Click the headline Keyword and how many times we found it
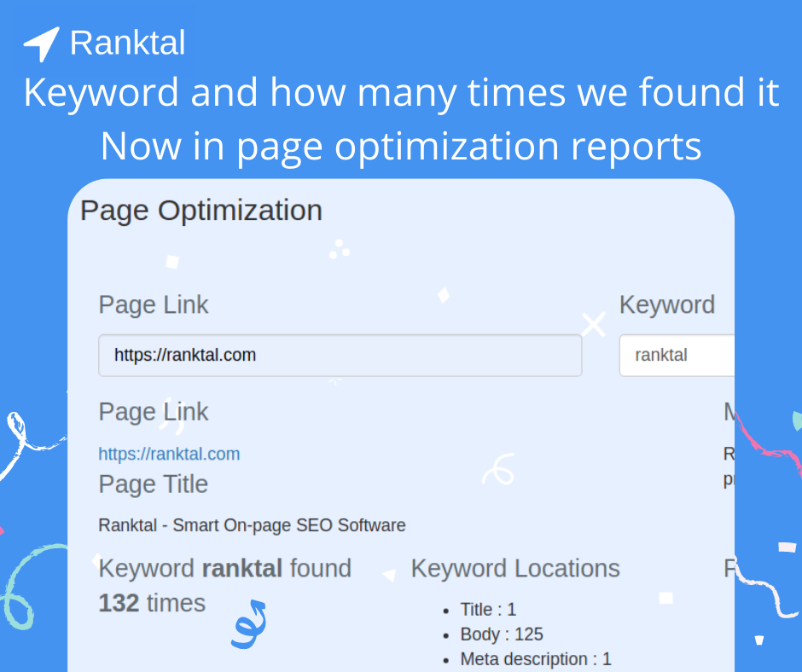The image size is (802, 672). tap(401, 93)
